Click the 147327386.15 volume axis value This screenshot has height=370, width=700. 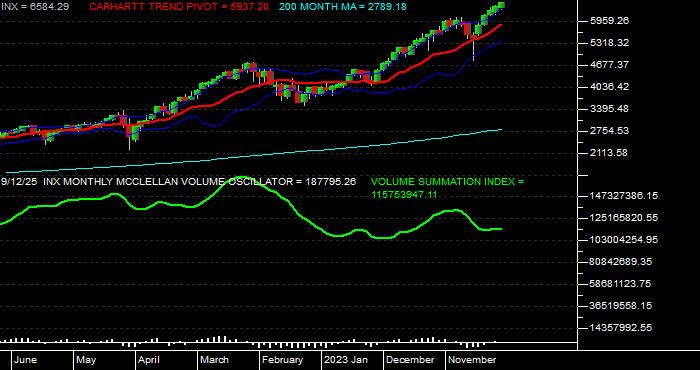[x=624, y=195]
